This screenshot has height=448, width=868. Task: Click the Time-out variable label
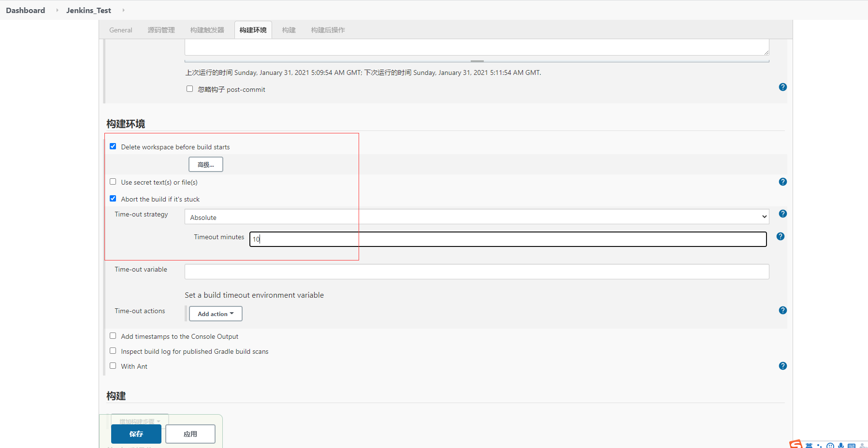point(141,269)
